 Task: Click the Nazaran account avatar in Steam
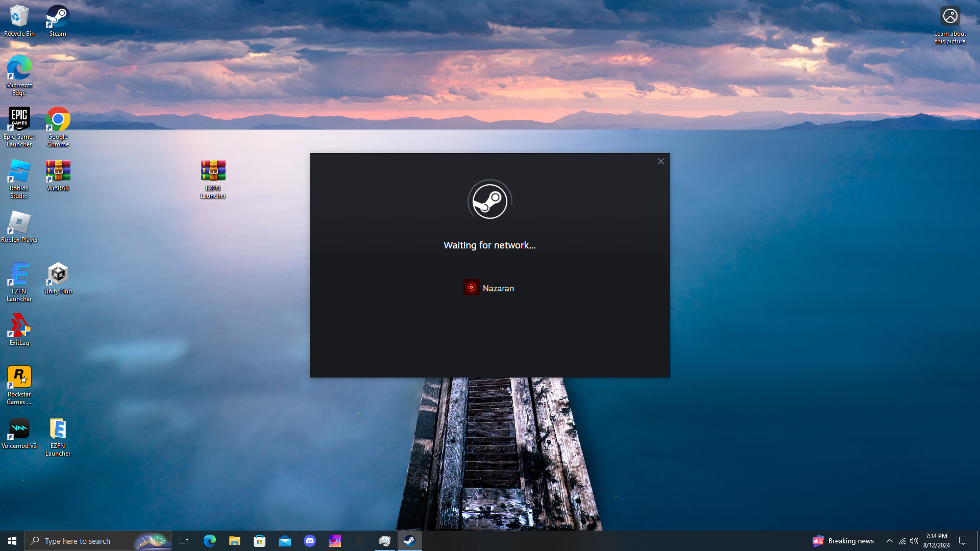(x=471, y=288)
